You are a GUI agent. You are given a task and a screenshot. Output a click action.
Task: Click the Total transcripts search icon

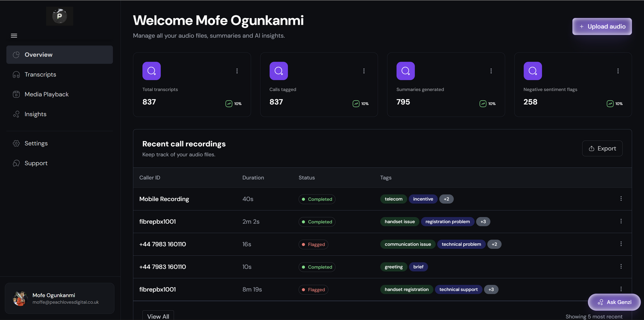tap(151, 71)
